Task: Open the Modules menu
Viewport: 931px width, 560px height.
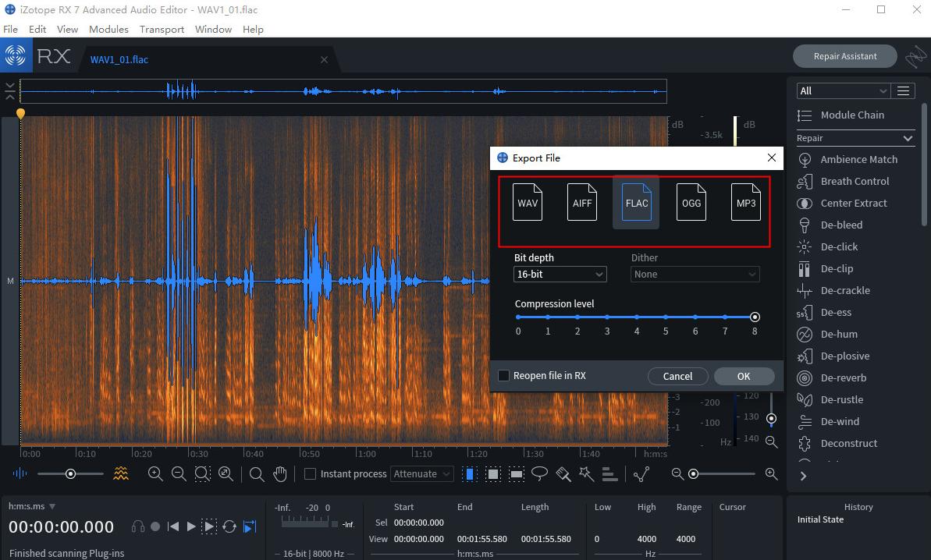Action: click(108, 29)
